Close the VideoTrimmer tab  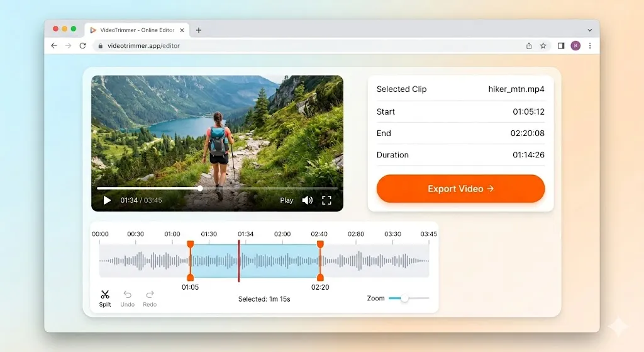(x=182, y=30)
